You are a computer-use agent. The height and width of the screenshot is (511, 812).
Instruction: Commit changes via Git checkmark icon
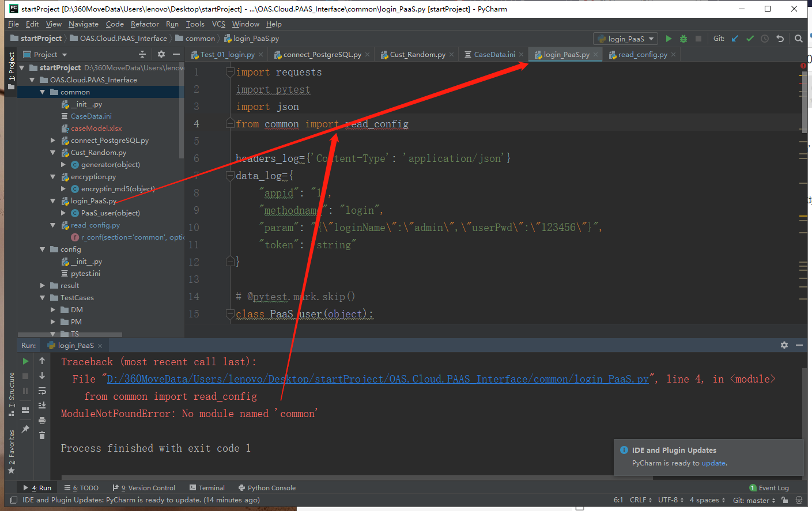750,39
